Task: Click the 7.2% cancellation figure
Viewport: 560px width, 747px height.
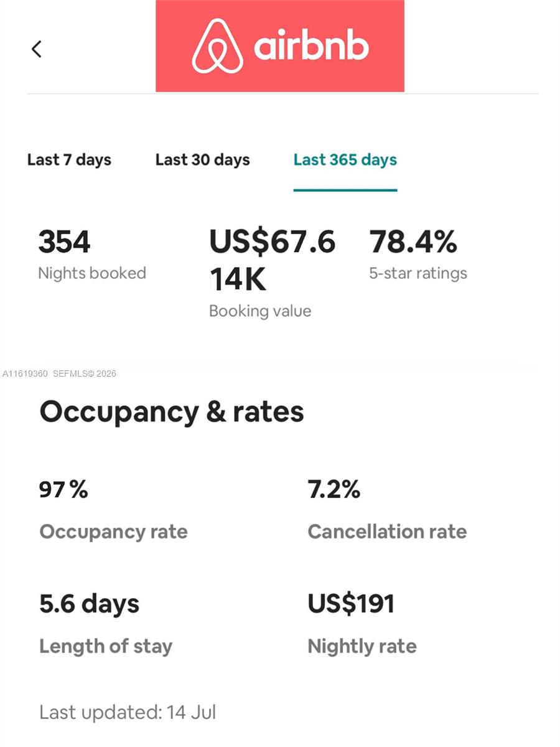Action: click(x=334, y=490)
